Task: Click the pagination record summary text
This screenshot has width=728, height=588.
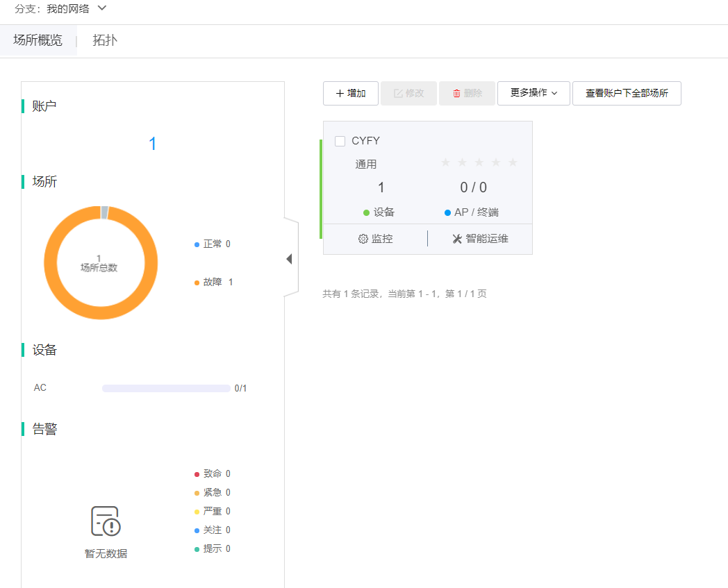Action: (x=404, y=294)
